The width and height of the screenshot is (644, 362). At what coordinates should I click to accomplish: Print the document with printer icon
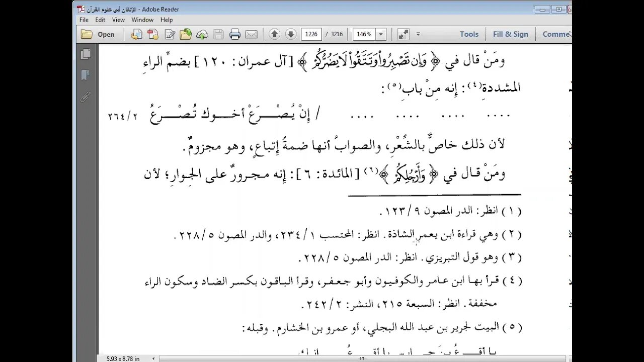coord(235,34)
